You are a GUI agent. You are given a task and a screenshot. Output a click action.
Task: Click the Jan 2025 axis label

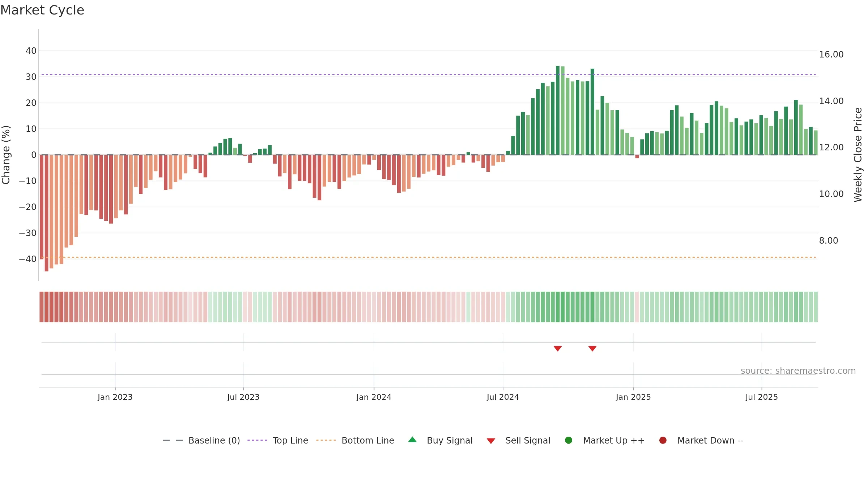click(x=633, y=397)
